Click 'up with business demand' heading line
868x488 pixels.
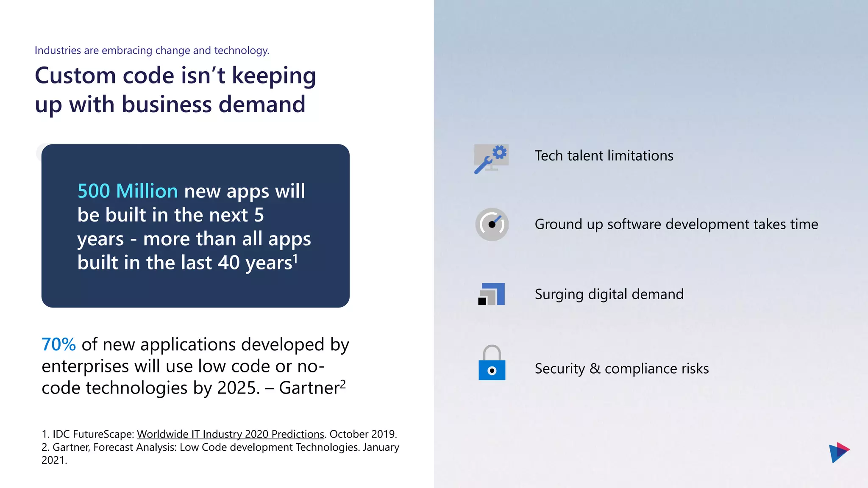coord(170,105)
